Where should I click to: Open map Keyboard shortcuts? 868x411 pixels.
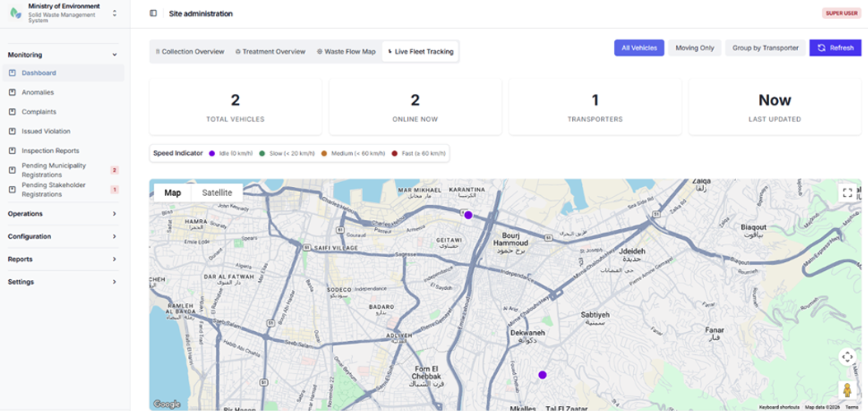tap(780, 407)
